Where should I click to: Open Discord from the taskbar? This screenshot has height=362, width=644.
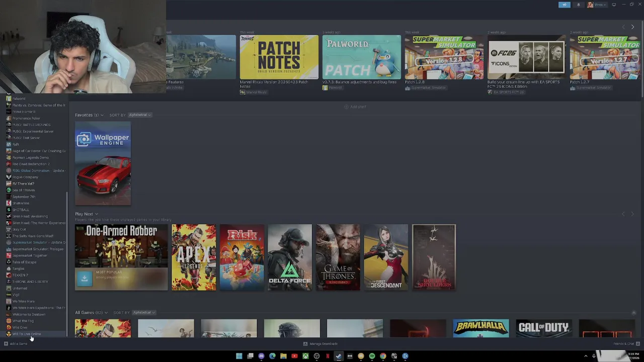[261, 356]
